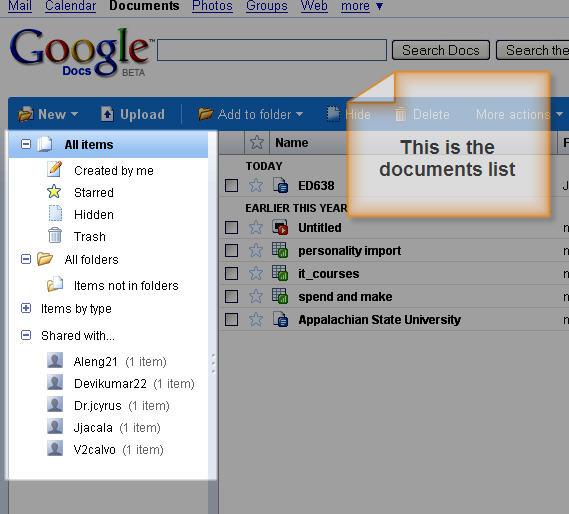Click the Search the Web button
569x514 pixels.
(532, 50)
